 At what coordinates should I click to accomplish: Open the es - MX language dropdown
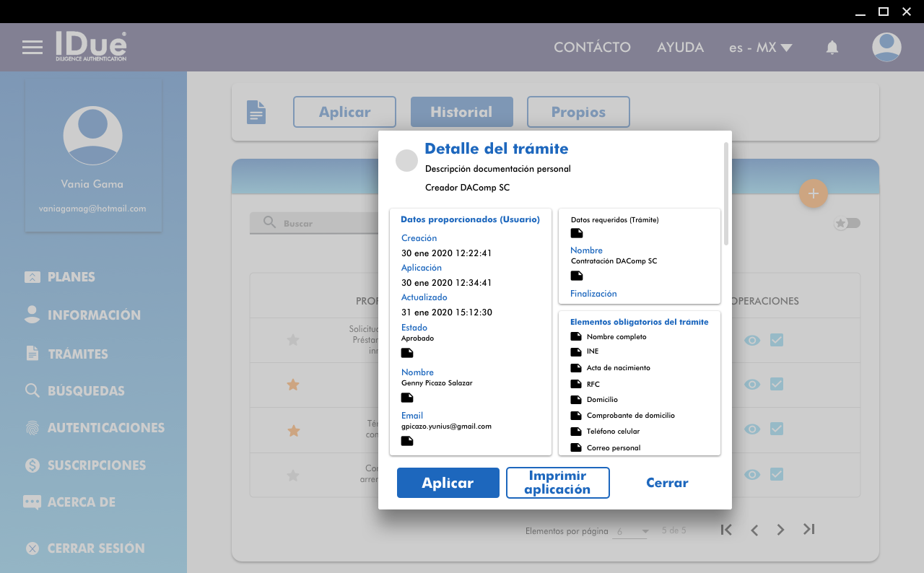point(760,48)
